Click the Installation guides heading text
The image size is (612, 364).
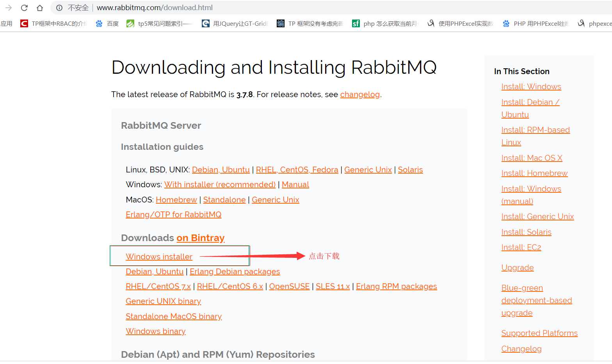point(162,147)
